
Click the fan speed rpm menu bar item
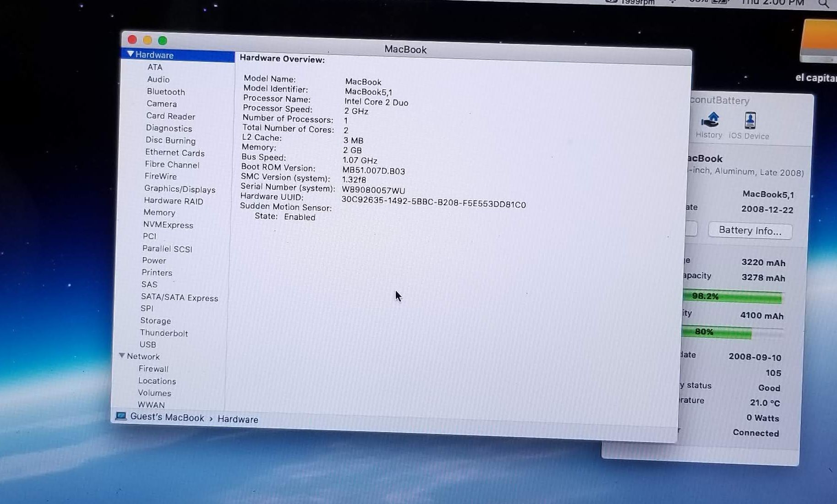(x=631, y=2)
